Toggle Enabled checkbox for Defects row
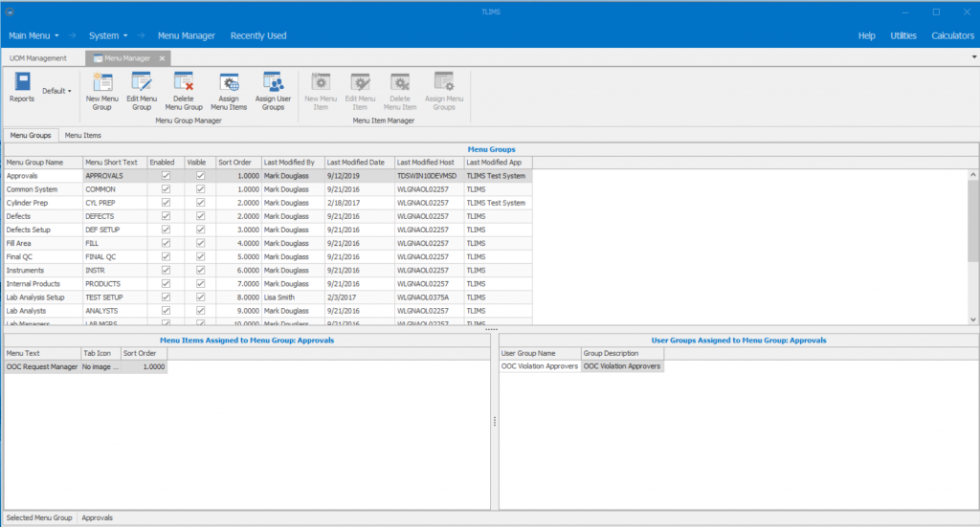The image size is (980, 527). click(166, 216)
